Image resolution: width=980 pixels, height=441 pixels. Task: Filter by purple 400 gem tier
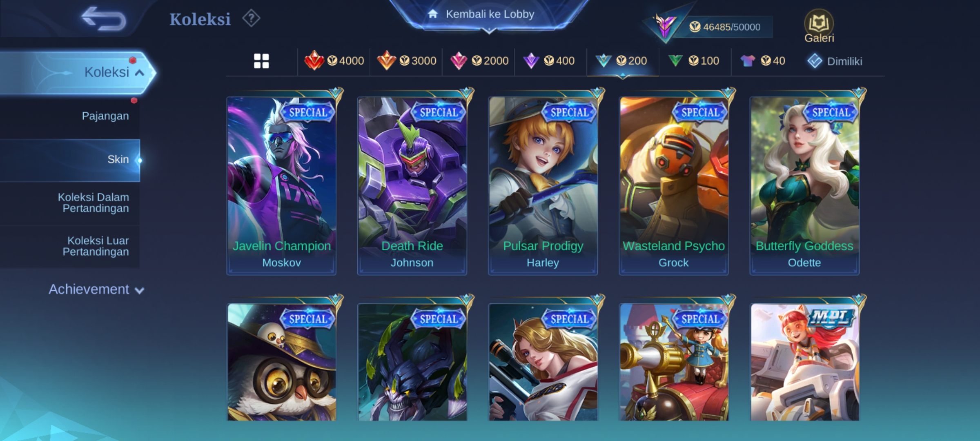549,61
